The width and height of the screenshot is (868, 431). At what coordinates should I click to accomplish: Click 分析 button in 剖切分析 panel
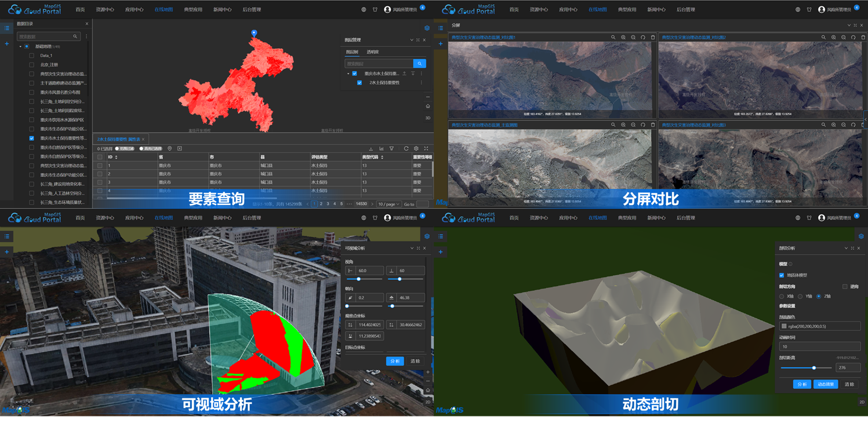coord(802,384)
